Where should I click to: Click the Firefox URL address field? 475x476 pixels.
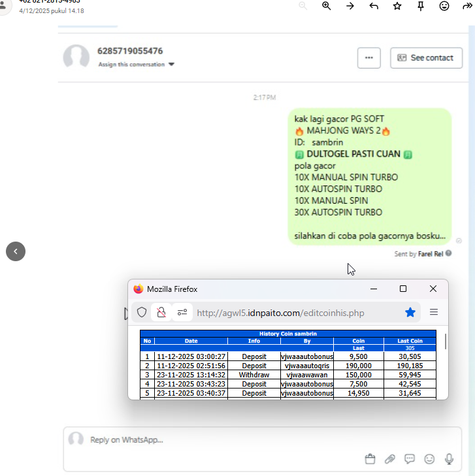280,313
